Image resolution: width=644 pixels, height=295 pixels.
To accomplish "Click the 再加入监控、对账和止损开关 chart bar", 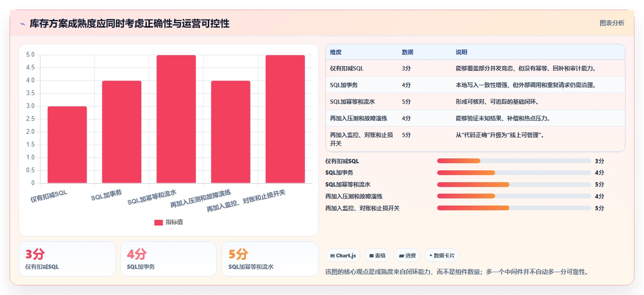I will click(285, 119).
